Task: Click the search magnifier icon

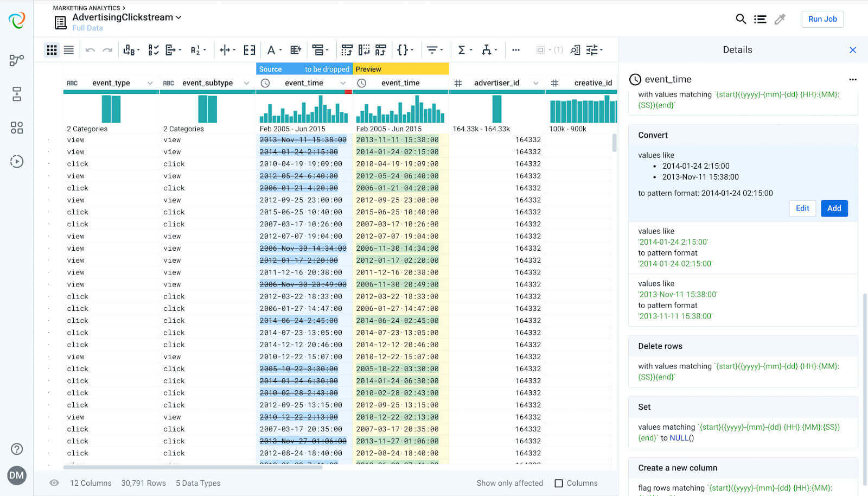Action: click(741, 19)
